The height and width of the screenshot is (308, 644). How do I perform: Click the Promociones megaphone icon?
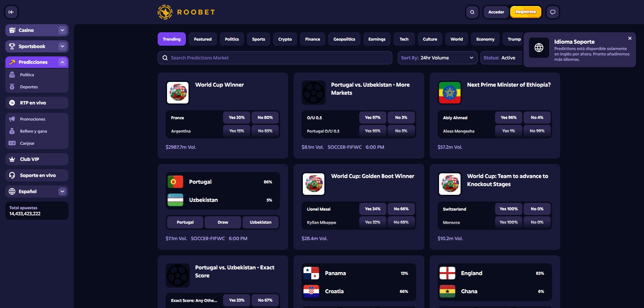click(12, 119)
